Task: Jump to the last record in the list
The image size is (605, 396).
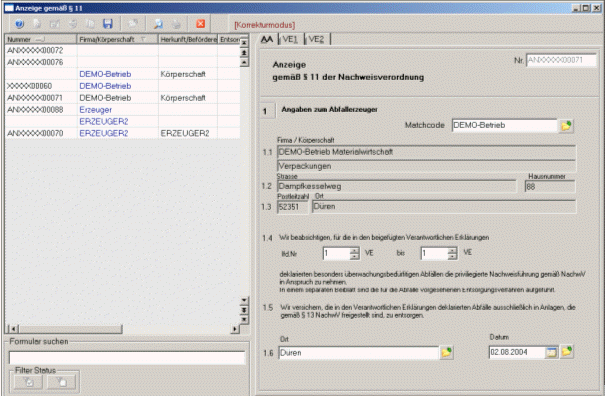Action: tap(244, 320)
